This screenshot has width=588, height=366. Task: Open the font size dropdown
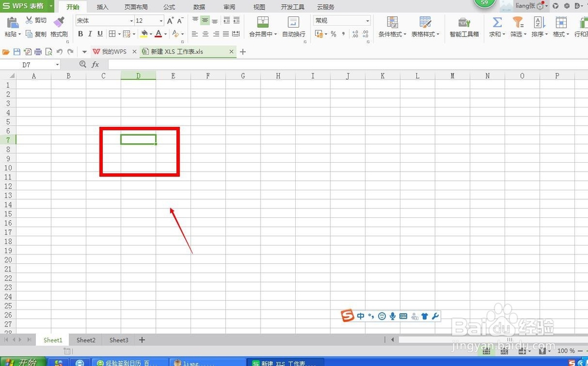(161, 20)
